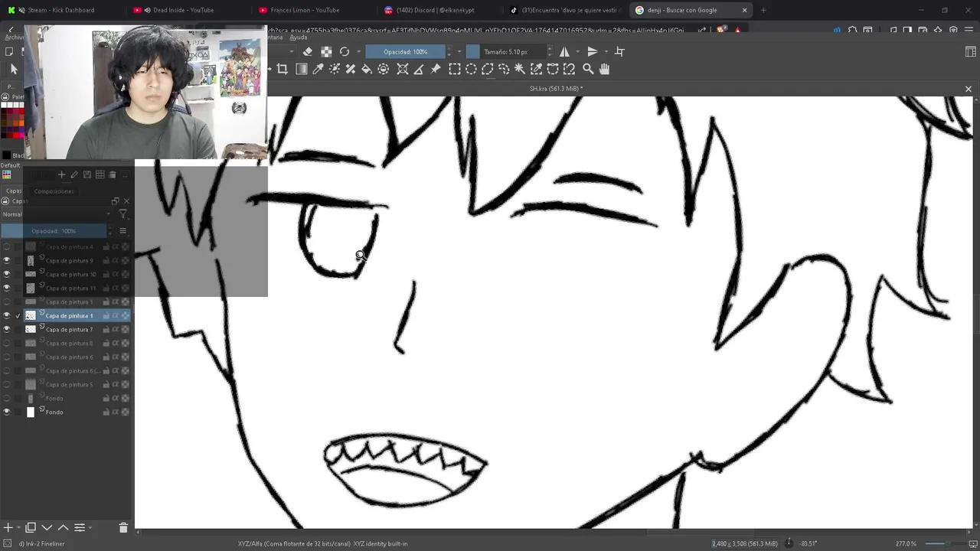The image size is (980, 551).
Task: Show layer Capa de pintura 8
Action: tap(7, 343)
